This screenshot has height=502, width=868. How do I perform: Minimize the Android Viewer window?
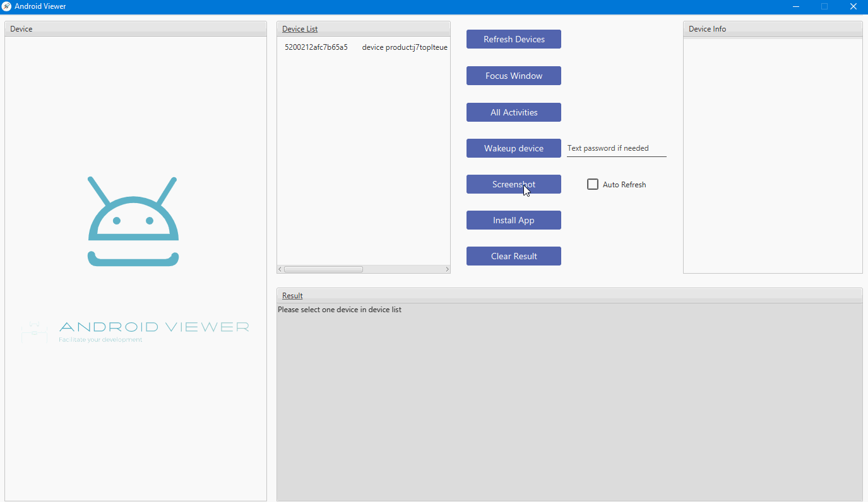tap(795, 6)
